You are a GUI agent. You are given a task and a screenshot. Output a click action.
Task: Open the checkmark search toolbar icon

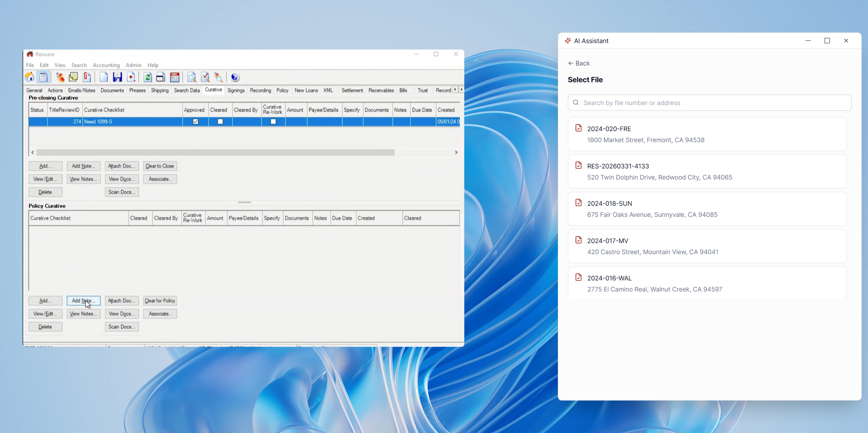point(205,77)
